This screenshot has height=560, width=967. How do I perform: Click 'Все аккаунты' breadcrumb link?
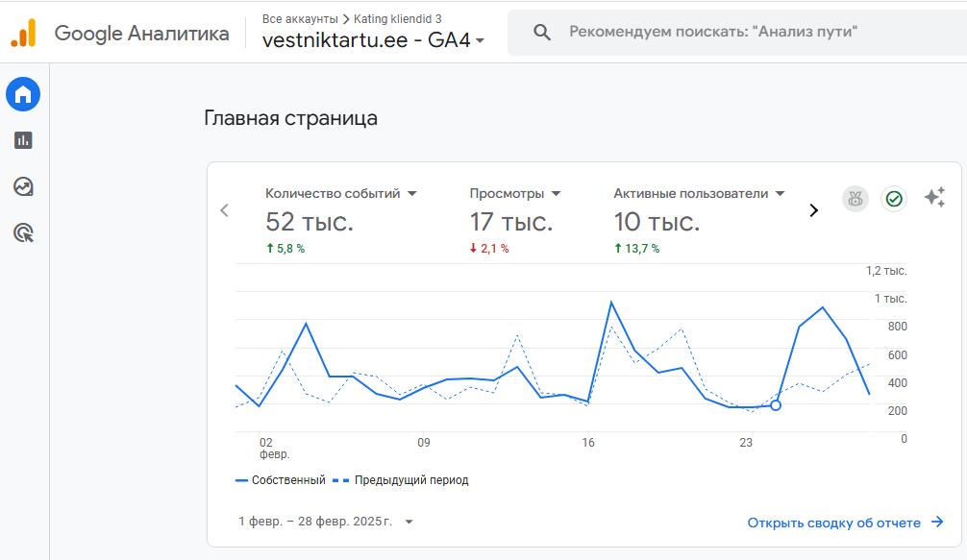pyautogui.click(x=300, y=19)
